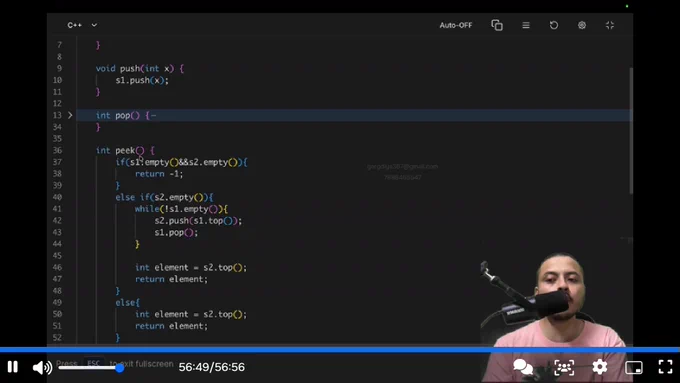This screenshot has height=383, width=680.
Task: Click 'if(s1.empty()&&s2.empty()){' line
Action: pos(181,162)
